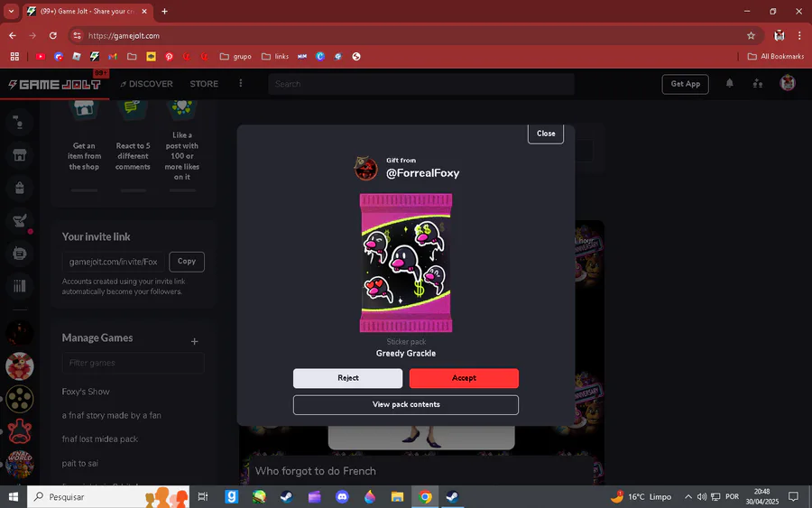
Task: Open the All Bookmarks folder
Action: pos(775,57)
